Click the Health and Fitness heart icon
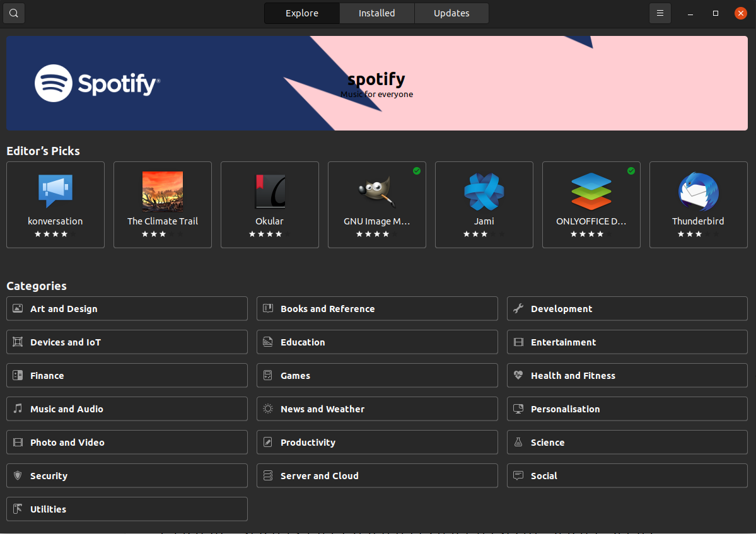The height and width of the screenshot is (534, 756). 518,375
